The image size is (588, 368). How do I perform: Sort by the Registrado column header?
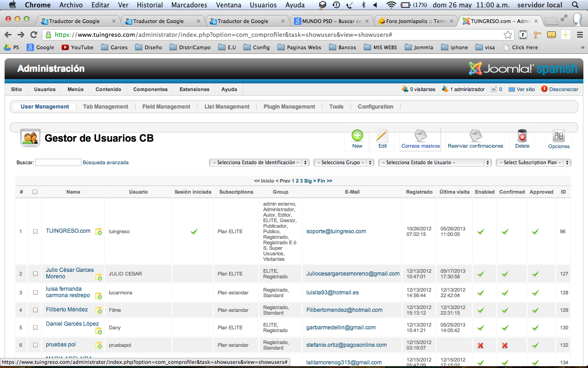[419, 192]
